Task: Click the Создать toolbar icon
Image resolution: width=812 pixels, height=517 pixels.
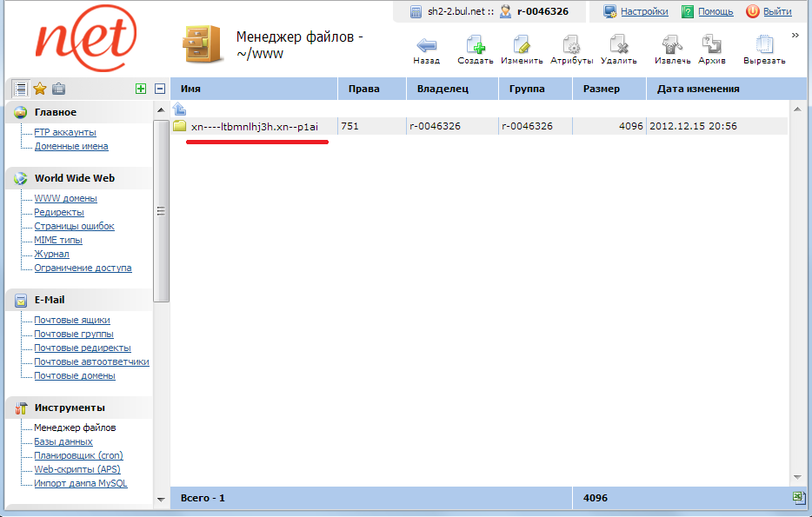Action: [476, 46]
